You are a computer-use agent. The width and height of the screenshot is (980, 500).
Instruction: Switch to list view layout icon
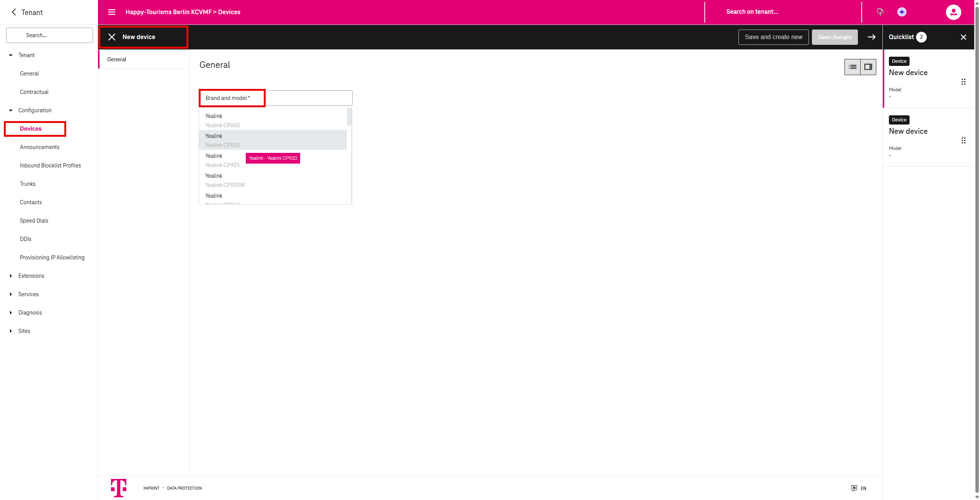tap(852, 67)
